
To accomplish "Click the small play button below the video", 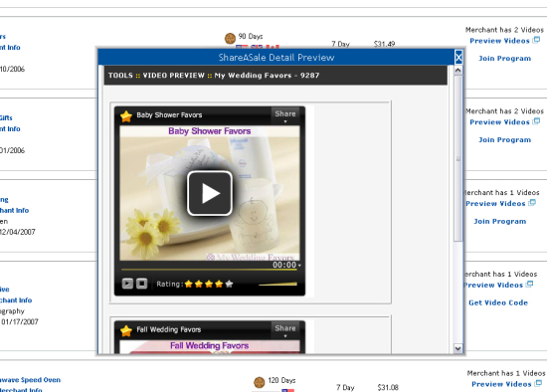I will 127,284.
